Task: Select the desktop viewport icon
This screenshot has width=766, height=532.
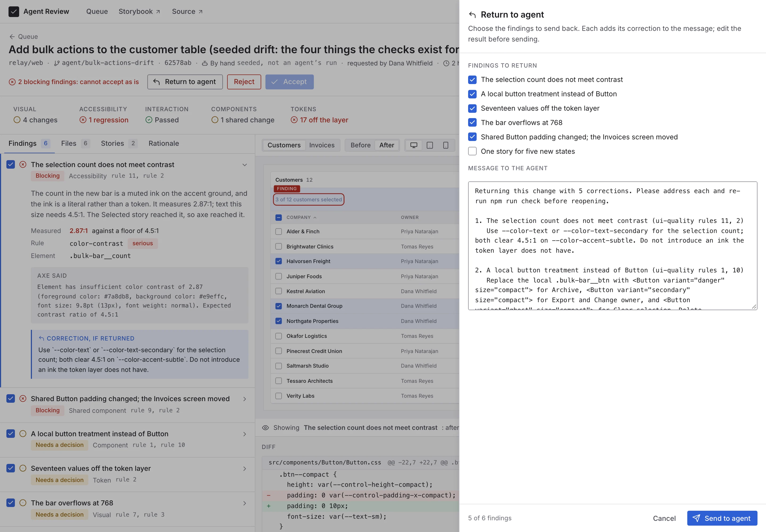Action: pos(414,145)
